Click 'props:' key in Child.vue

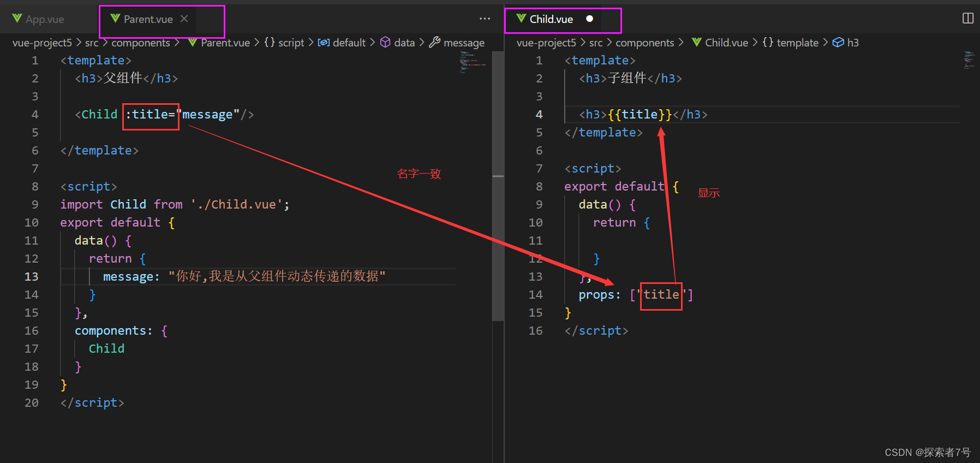pos(600,295)
